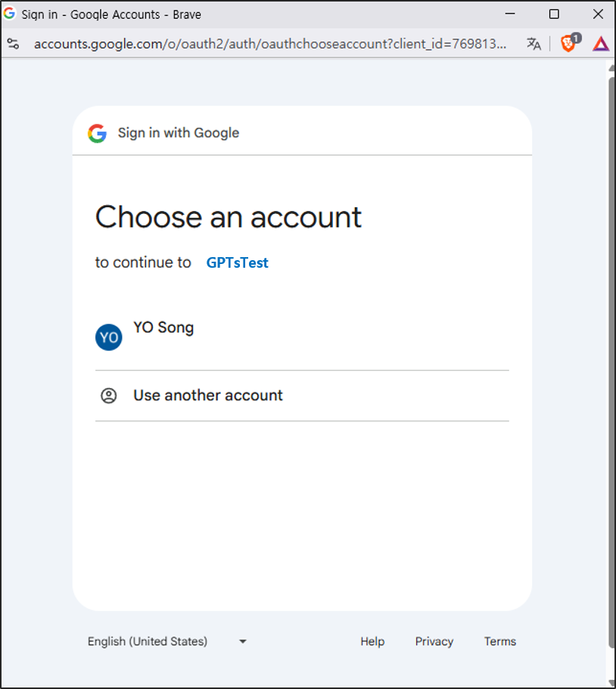Open the GPTsTest app link
616x689 pixels.
pos(237,262)
